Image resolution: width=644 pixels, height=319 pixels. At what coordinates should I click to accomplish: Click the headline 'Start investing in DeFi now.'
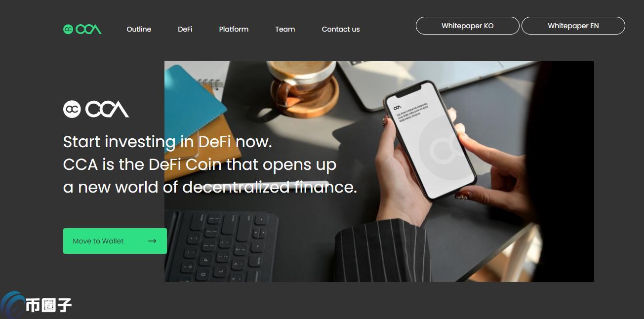tap(167, 142)
